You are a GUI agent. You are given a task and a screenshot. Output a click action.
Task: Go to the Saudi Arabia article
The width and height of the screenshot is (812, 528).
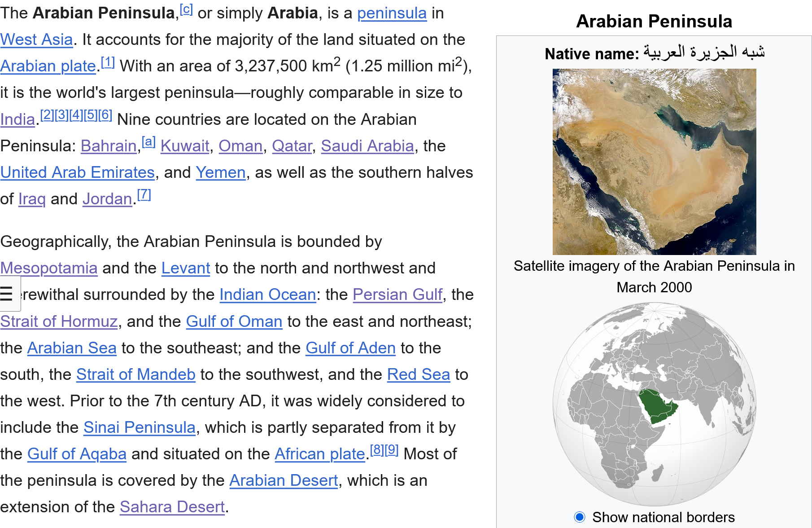(x=367, y=146)
